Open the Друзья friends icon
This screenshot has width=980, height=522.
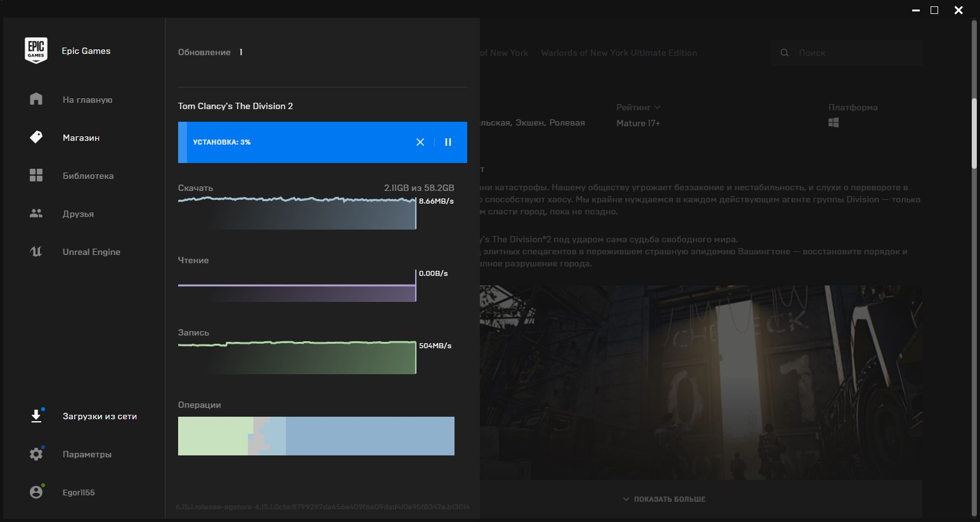tap(36, 214)
